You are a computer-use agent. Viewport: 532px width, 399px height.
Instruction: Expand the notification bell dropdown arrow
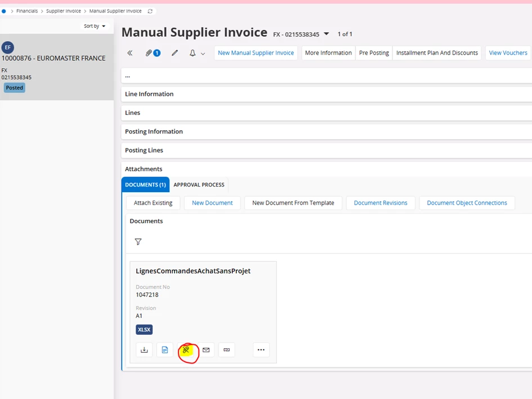click(203, 54)
